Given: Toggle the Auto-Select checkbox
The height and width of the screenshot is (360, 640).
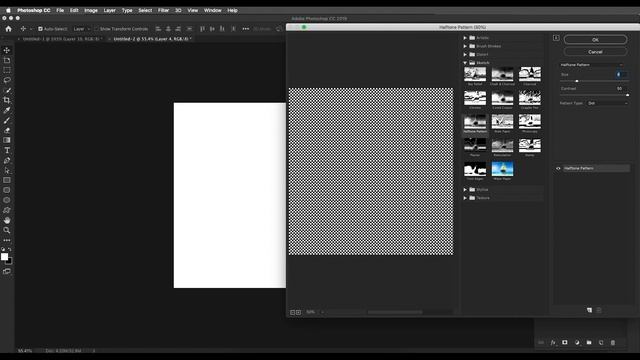Looking at the screenshot, I should 40,29.
